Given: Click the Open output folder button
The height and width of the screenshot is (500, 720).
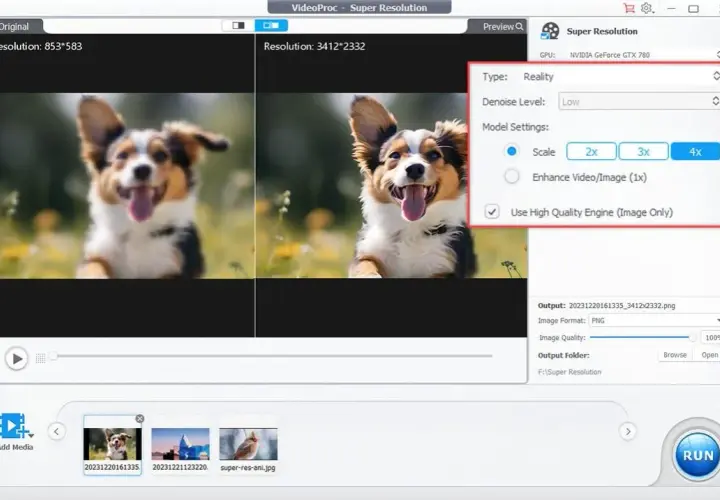Looking at the screenshot, I should coord(709,355).
